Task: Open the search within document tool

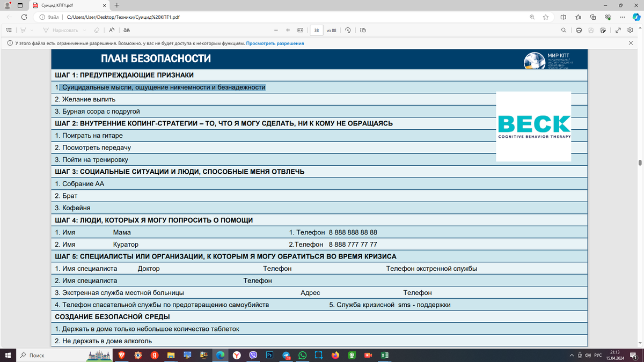Action: (563, 30)
